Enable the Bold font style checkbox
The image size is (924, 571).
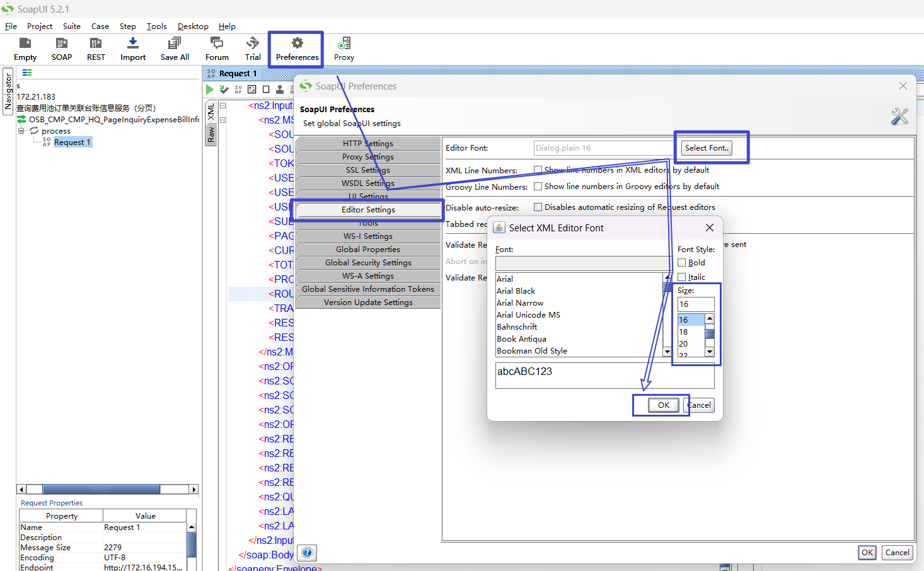(x=682, y=263)
